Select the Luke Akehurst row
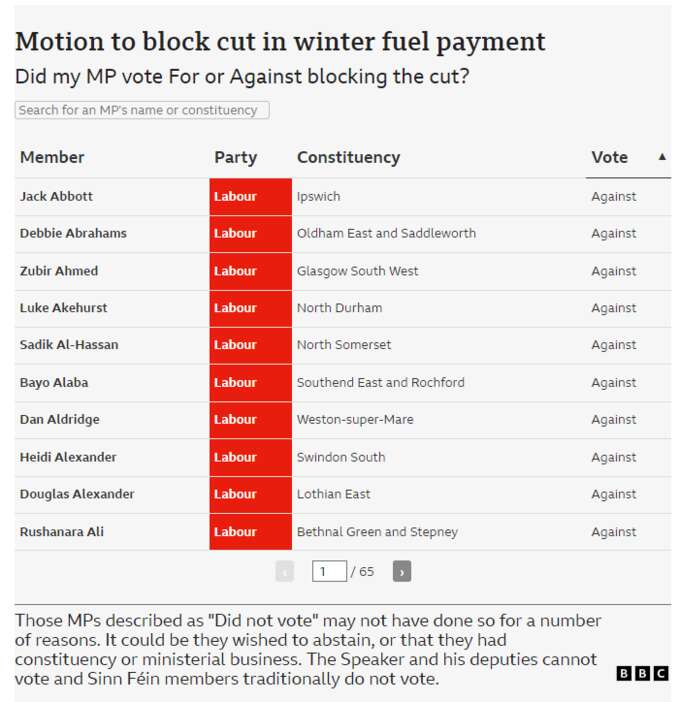 [x=343, y=308]
